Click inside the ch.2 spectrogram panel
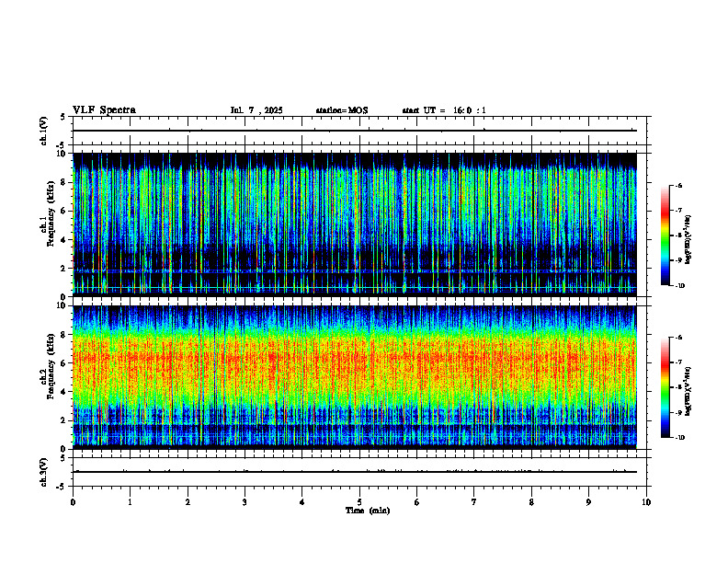Viewport: 728px width, 563px height. (x=355, y=377)
